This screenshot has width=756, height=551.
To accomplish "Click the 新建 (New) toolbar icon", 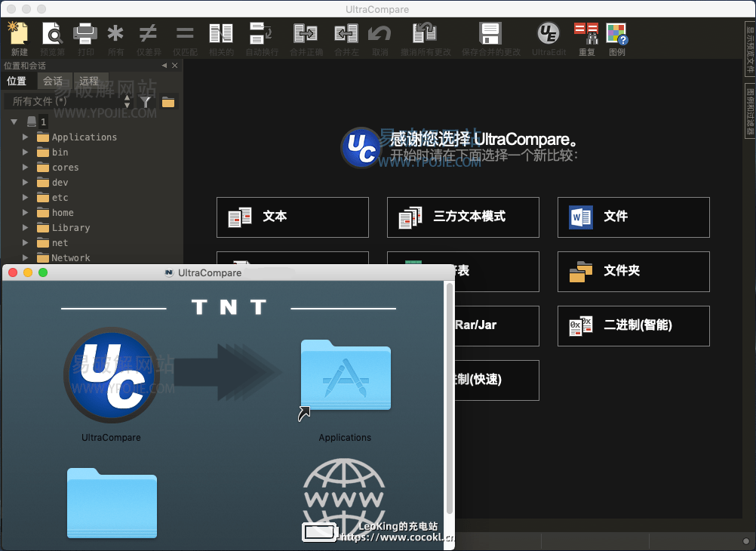I will (19, 34).
